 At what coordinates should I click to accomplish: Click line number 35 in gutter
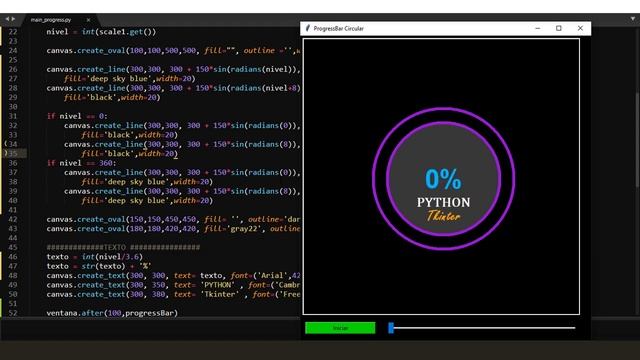pos(13,153)
